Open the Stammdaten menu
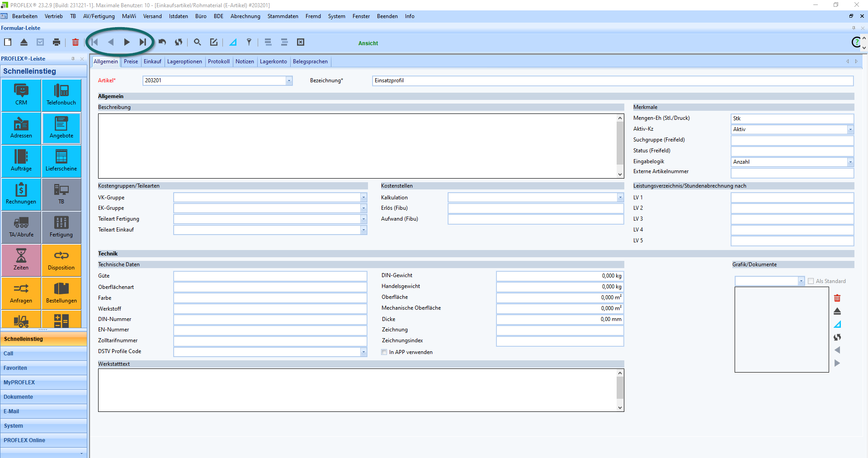 coord(283,16)
